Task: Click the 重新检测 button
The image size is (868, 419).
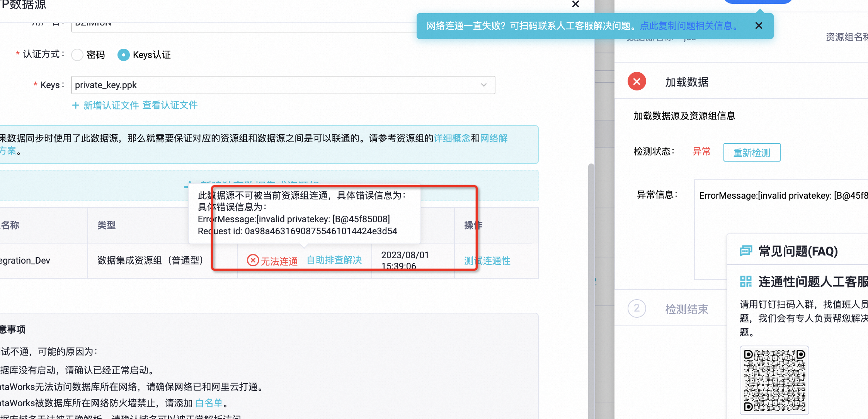Action: [751, 152]
